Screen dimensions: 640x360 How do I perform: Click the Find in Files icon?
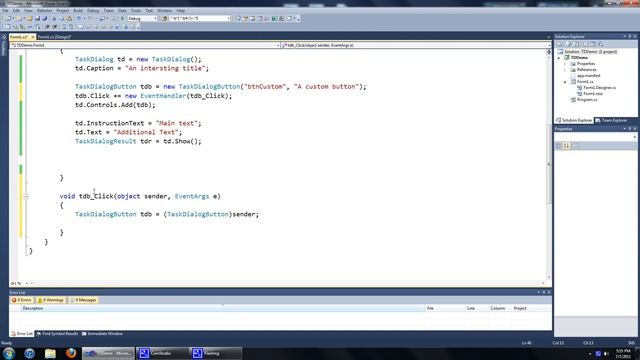(x=164, y=18)
